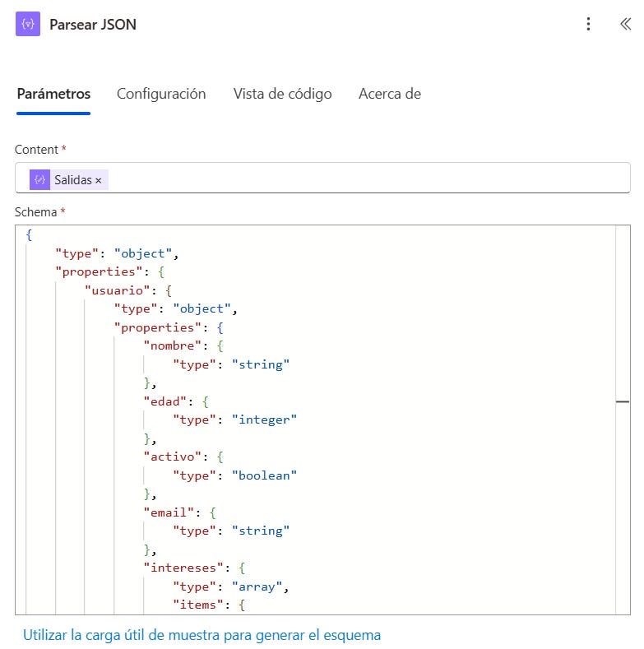Image resolution: width=644 pixels, height=649 pixels.
Task: Click the Content field label
Action: (36, 150)
